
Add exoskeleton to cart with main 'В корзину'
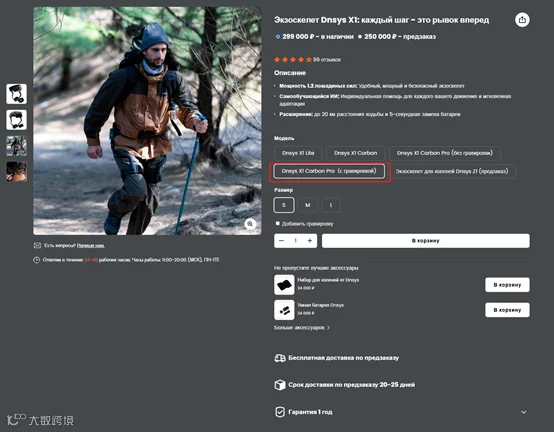click(425, 241)
